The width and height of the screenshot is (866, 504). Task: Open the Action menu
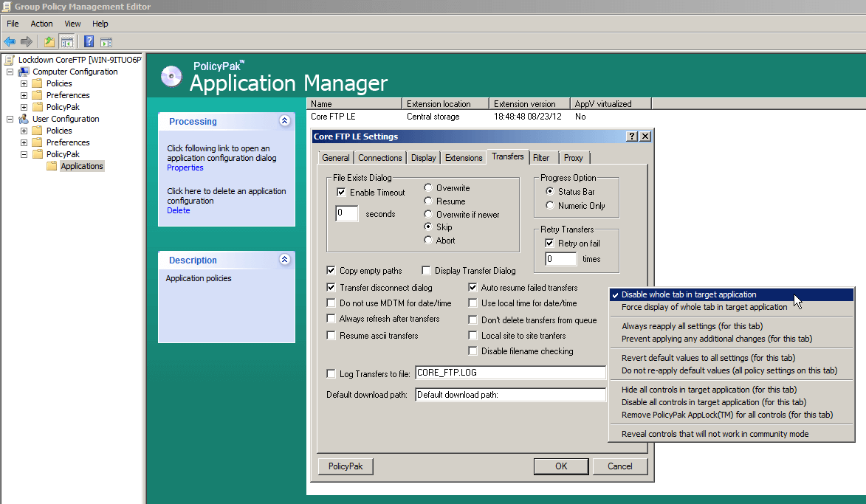click(x=41, y=24)
